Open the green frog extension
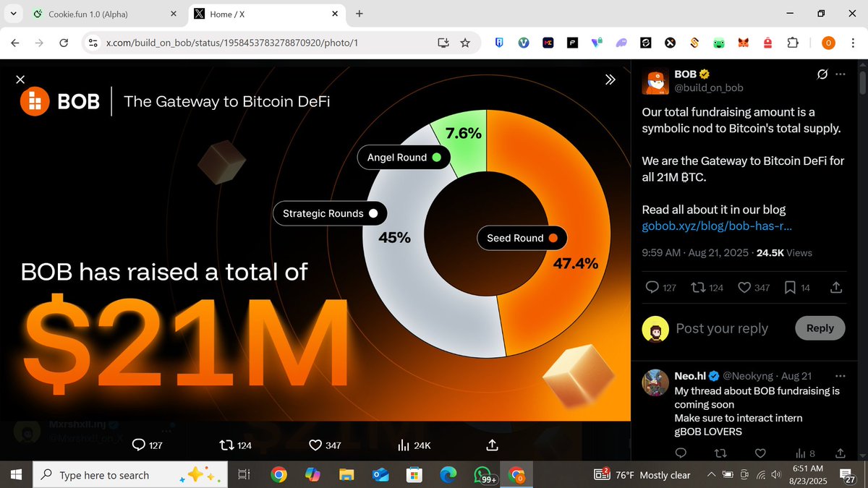Image resolution: width=868 pixels, height=488 pixels. (x=719, y=43)
